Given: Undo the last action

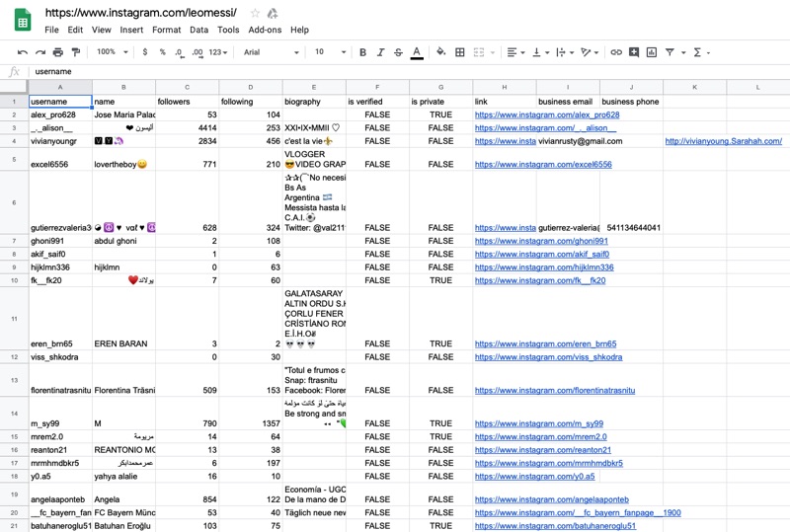Looking at the screenshot, I should (22, 52).
